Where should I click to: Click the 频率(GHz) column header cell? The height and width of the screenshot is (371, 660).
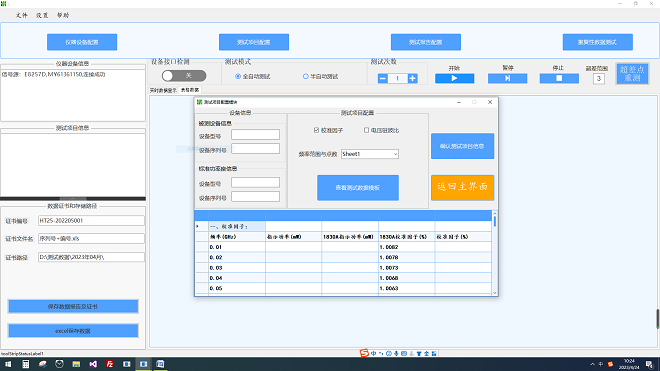click(x=237, y=237)
